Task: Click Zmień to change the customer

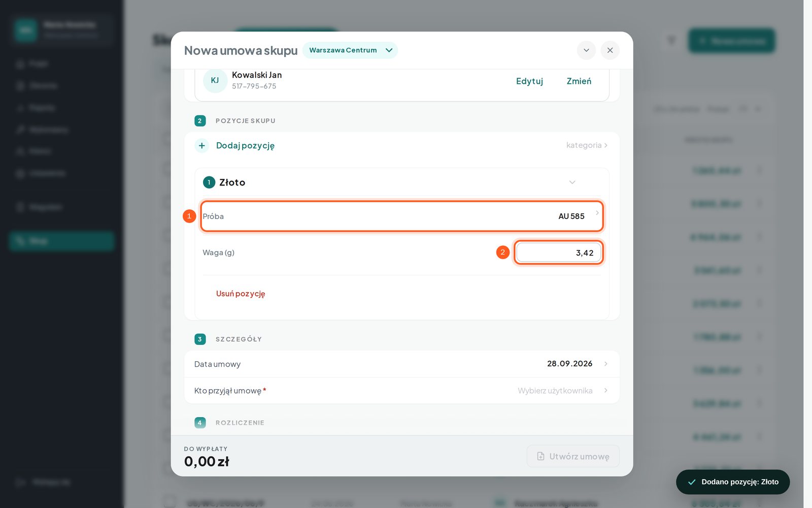Action: tap(579, 81)
